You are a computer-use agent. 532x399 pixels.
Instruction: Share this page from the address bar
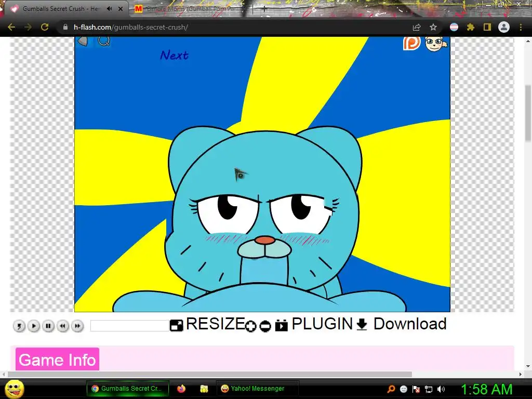(417, 28)
